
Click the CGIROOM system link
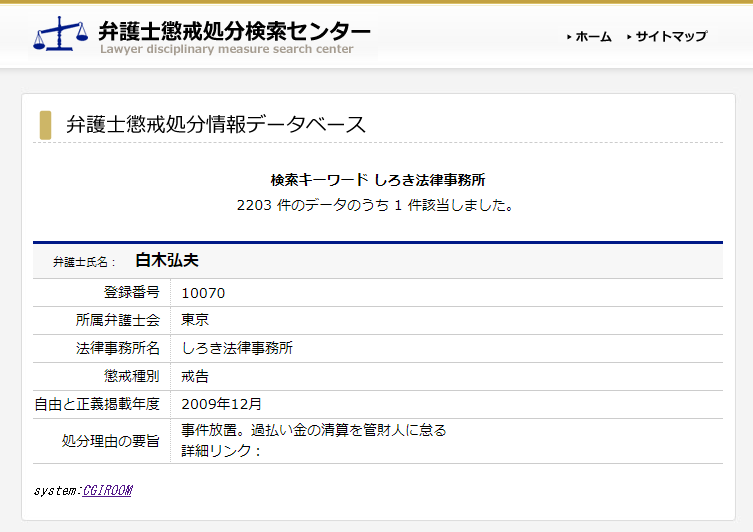pos(108,490)
